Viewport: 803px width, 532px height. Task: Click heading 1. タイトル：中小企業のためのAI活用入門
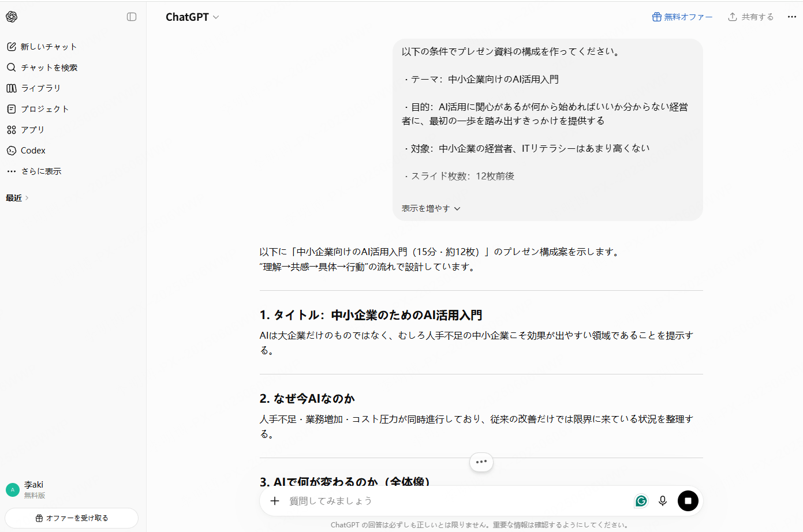tap(371, 315)
